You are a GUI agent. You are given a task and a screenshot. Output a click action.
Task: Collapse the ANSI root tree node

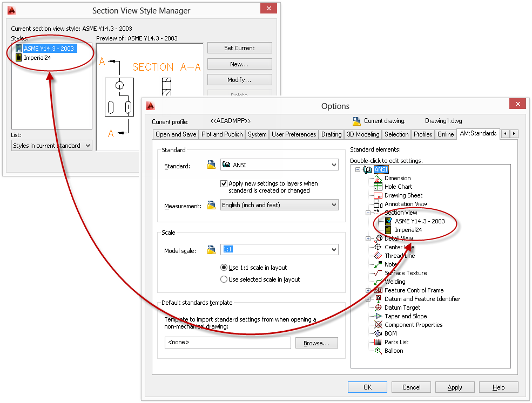[358, 169]
